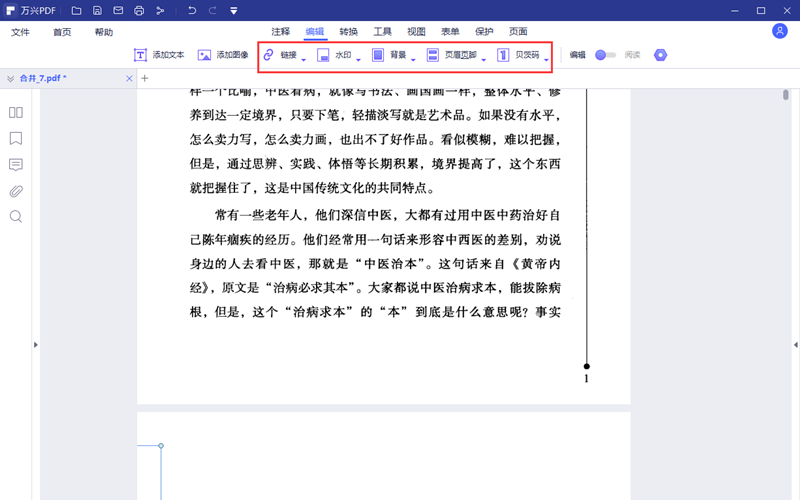Open the page thumbnails panel in sidebar
The width and height of the screenshot is (800, 500).
(x=16, y=113)
